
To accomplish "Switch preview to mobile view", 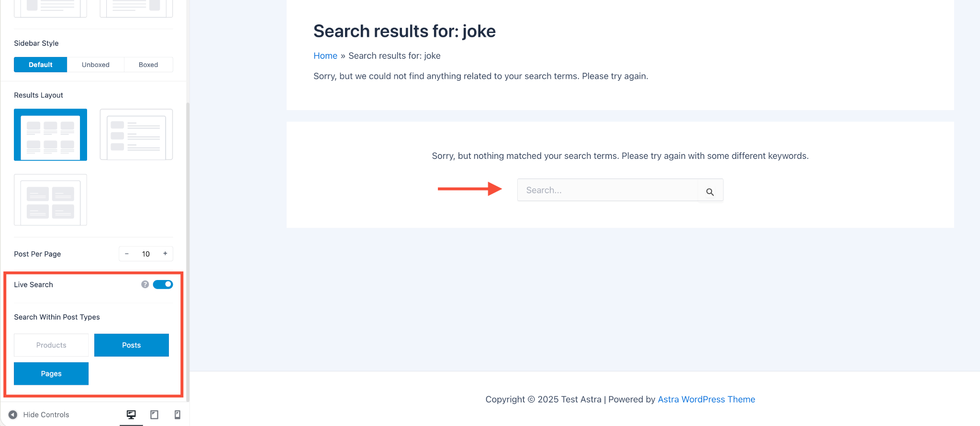I will pos(177,415).
